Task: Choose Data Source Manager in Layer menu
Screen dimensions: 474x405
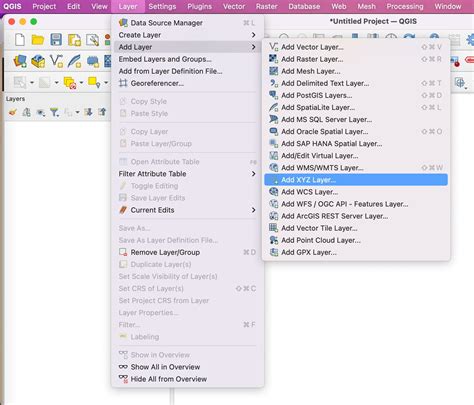Action: click(x=187, y=23)
